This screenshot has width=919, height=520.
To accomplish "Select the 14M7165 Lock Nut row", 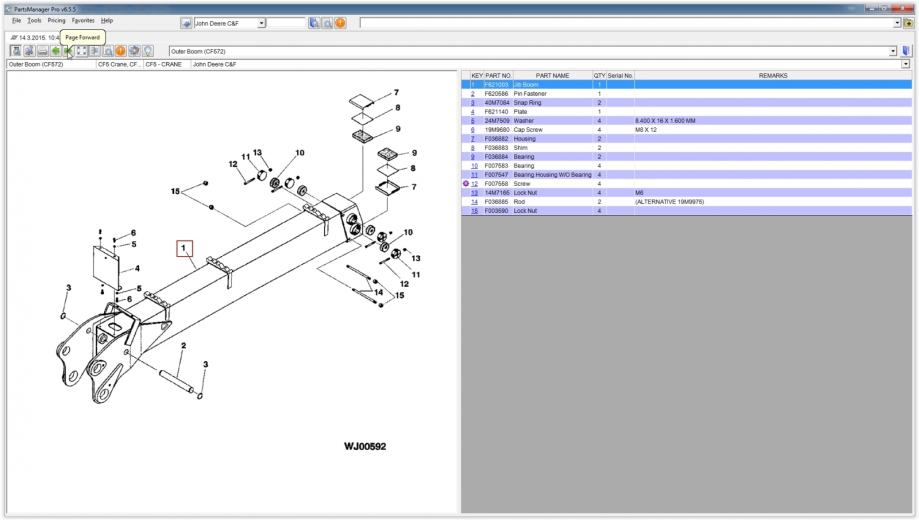I will click(686, 193).
